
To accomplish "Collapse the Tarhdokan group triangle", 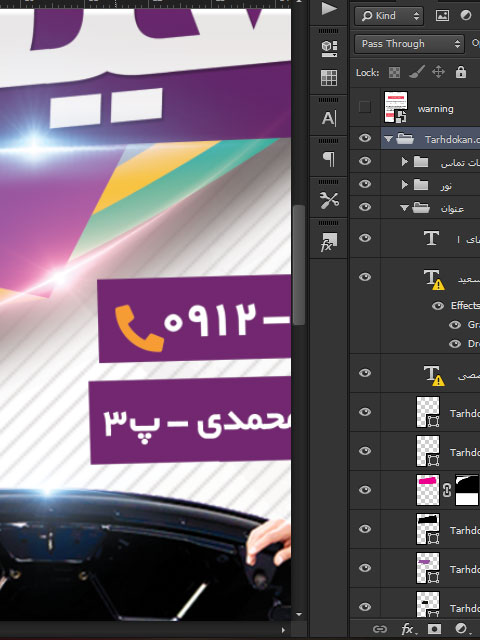I will click(389, 139).
